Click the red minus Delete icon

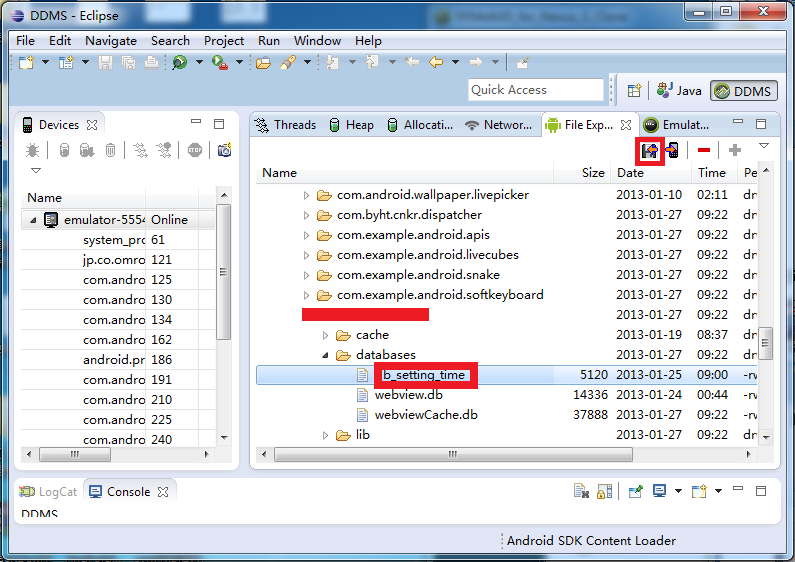(x=704, y=150)
